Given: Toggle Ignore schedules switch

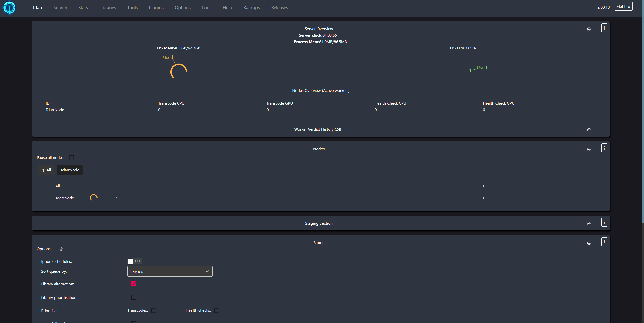Looking at the screenshot, I should pos(135,261).
